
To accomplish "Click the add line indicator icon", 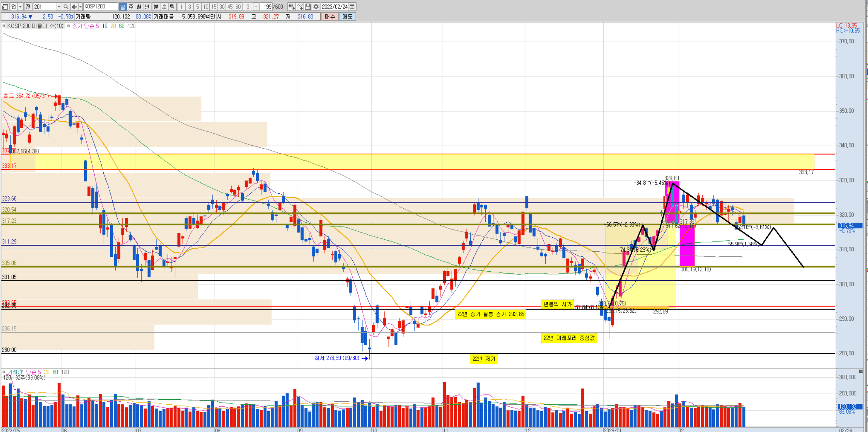I will pyautogui.click(x=299, y=6).
